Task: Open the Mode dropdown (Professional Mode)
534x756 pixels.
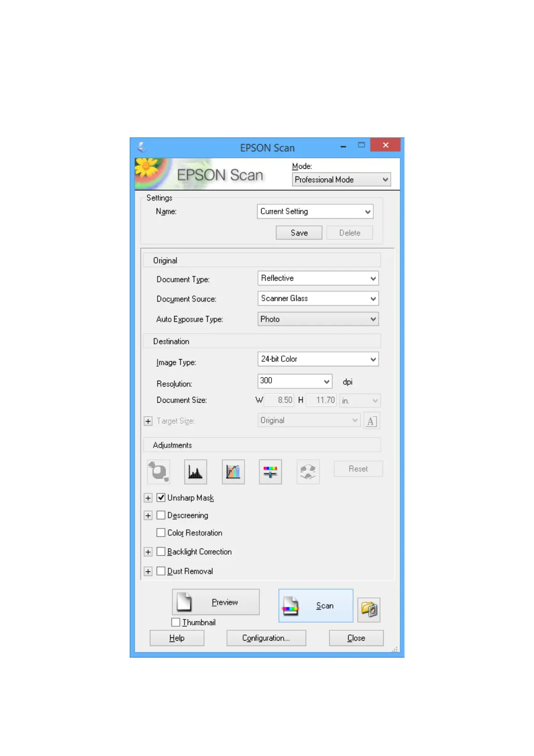Action: 341,180
